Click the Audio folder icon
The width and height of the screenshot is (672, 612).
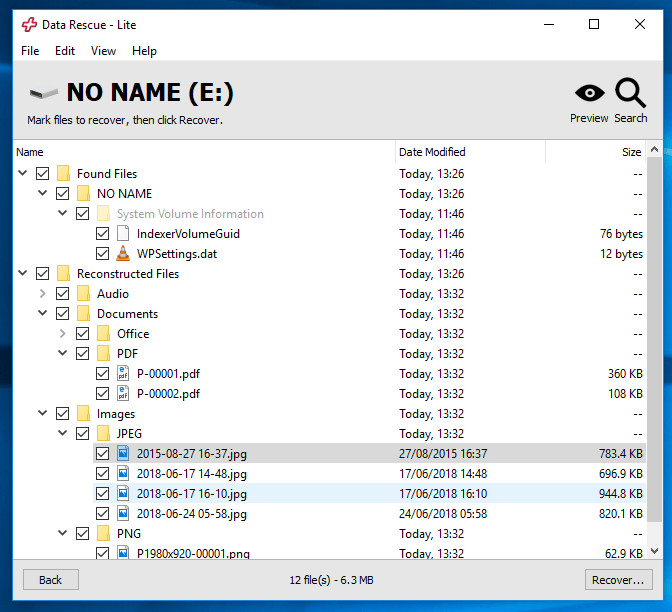83,294
